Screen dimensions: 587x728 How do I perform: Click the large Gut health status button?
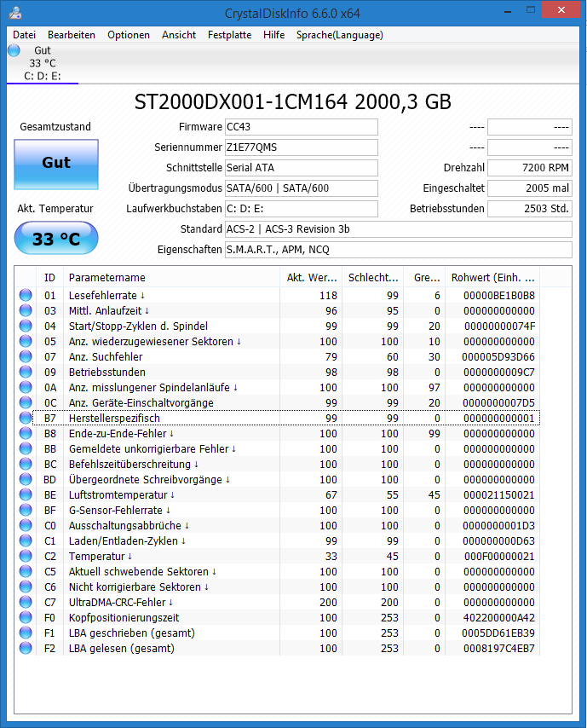pyautogui.click(x=56, y=165)
